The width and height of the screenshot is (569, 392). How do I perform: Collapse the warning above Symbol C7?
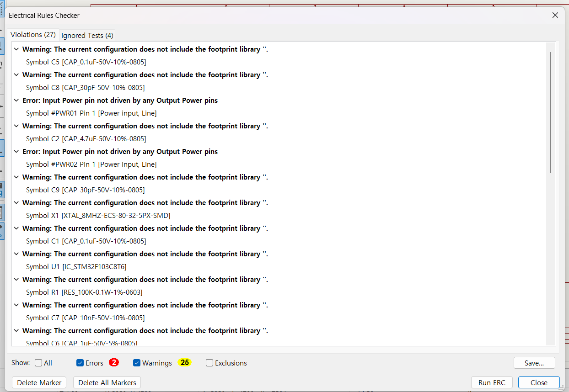[x=16, y=305]
